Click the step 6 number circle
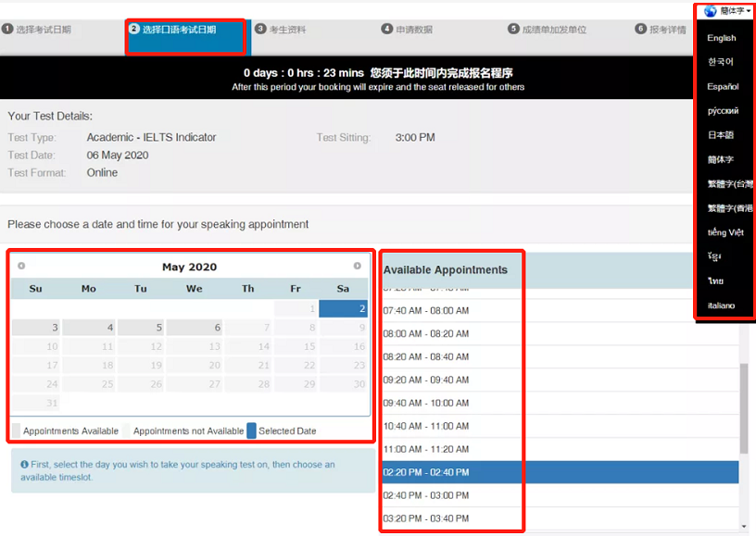 pyautogui.click(x=640, y=30)
